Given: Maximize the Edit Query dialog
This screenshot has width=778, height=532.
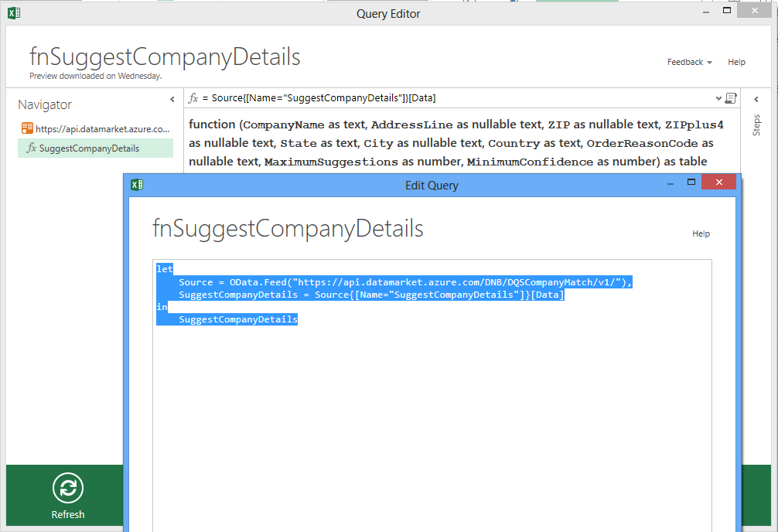Looking at the screenshot, I should (x=691, y=182).
